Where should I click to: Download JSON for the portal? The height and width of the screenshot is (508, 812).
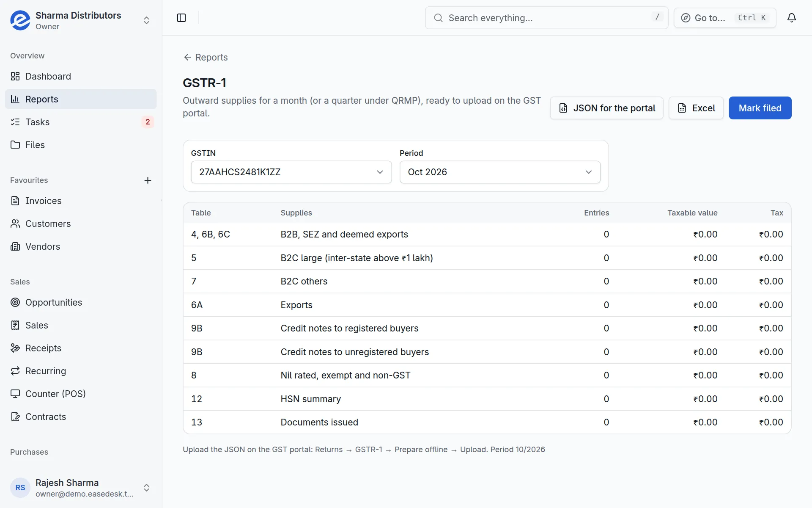(606, 108)
